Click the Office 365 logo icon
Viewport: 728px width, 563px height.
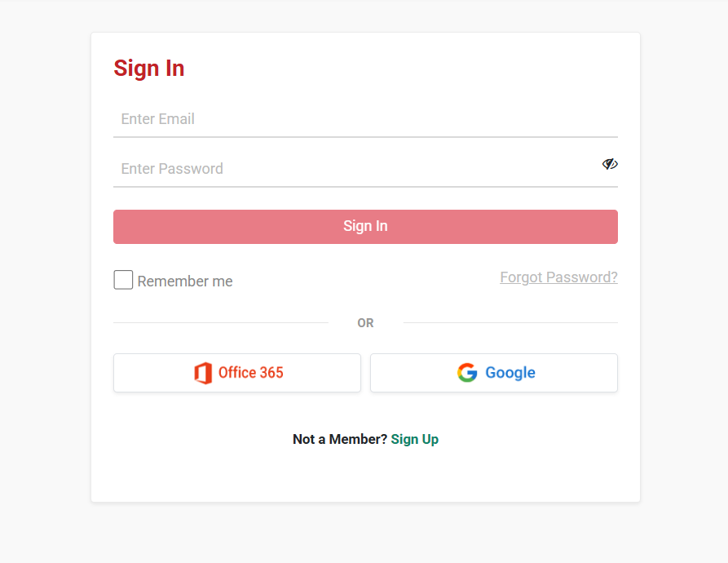203,373
